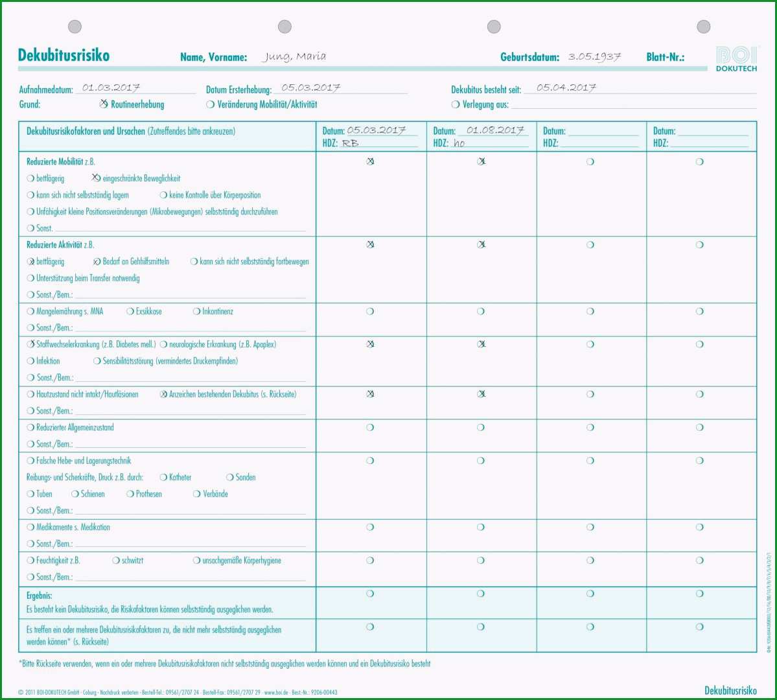Image resolution: width=777 pixels, height=700 pixels.
Task: Select the Verlegung aus option
Action: click(x=456, y=104)
